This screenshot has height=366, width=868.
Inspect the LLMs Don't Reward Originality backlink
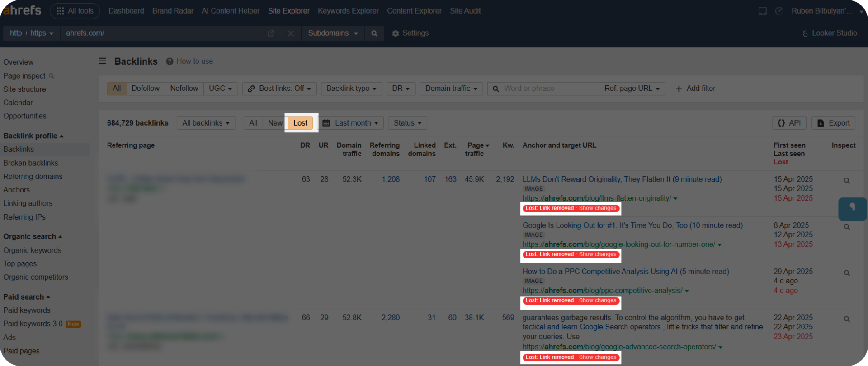(x=847, y=181)
